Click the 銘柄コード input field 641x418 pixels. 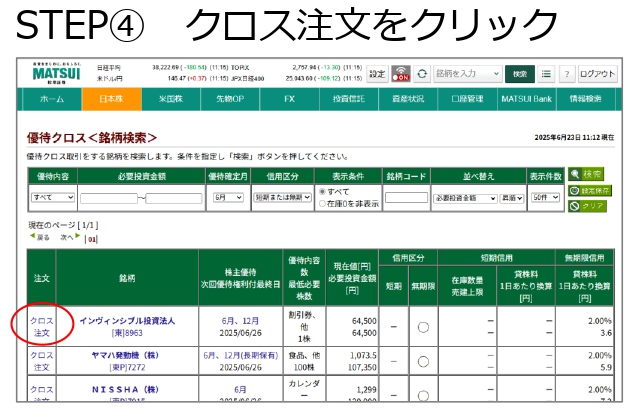(x=406, y=198)
